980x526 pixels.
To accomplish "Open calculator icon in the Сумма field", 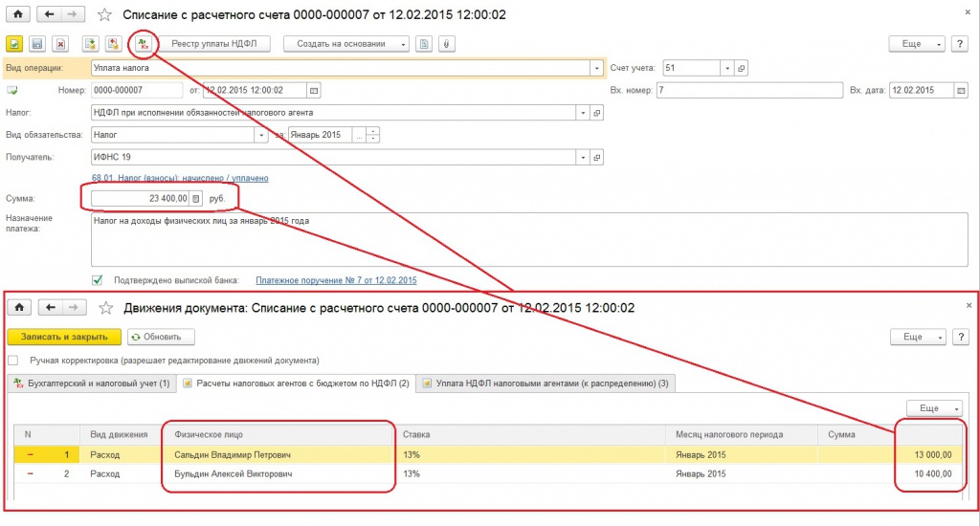I will coord(195,199).
